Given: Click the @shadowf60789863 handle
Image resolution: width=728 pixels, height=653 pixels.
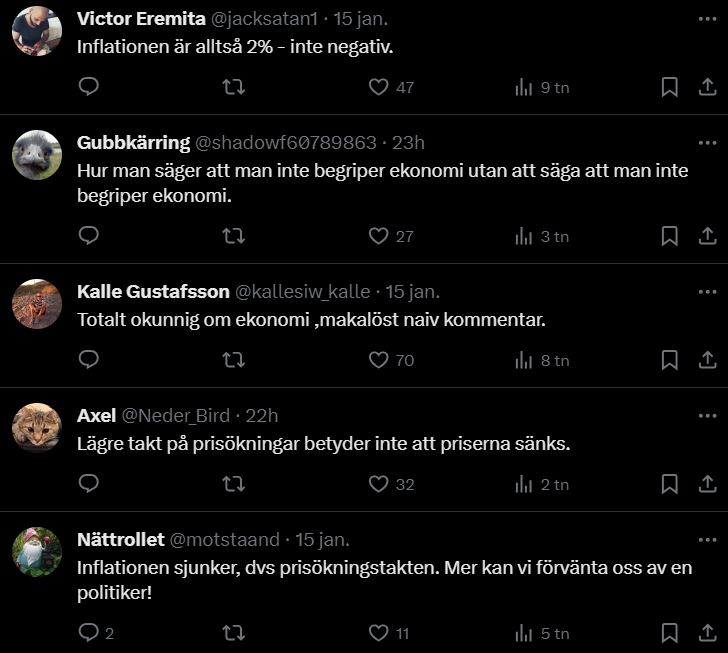Looking at the screenshot, I should [287, 142].
